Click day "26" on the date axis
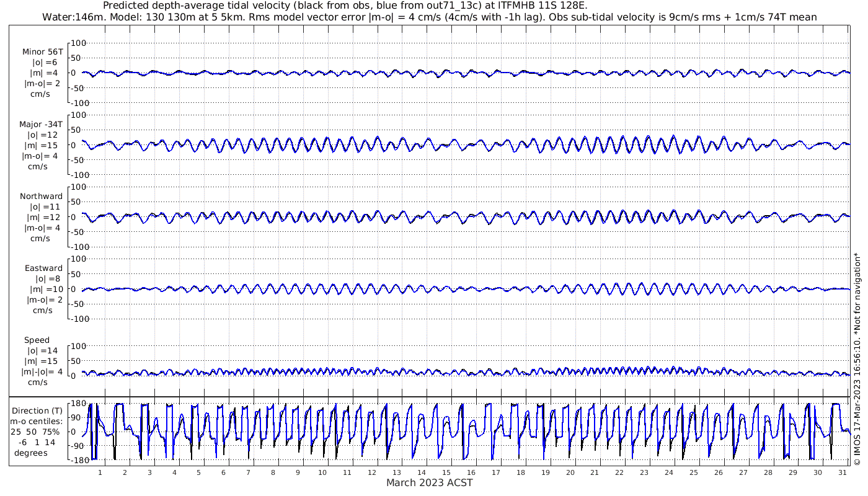The width and height of the screenshot is (868, 496). pyautogui.click(x=718, y=472)
